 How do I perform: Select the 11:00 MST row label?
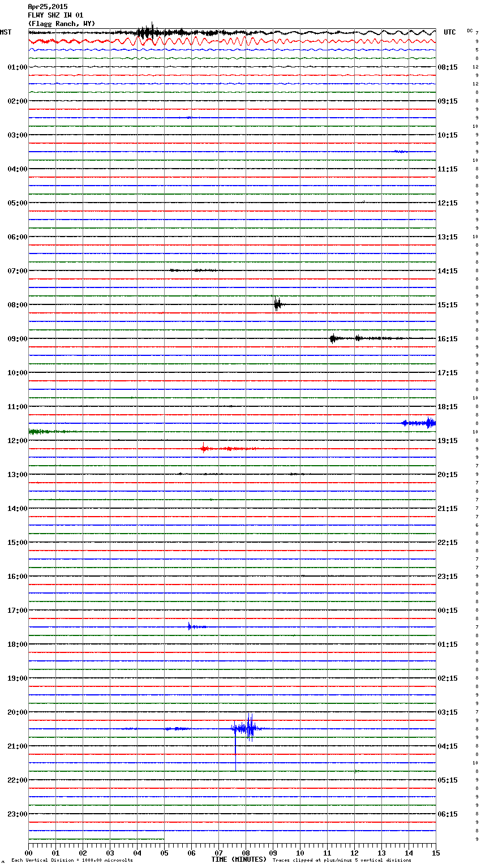(x=18, y=407)
